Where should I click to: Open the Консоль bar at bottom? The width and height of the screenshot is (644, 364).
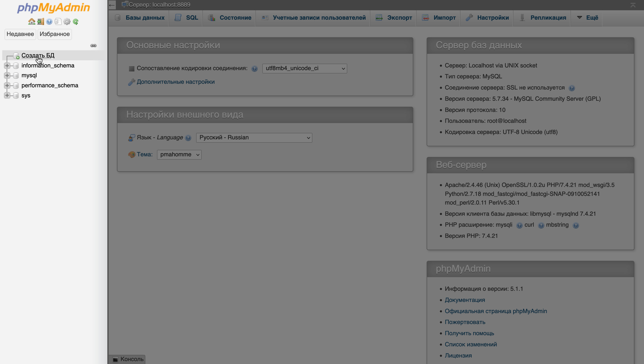pyautogui.click(x=127, y=360)
